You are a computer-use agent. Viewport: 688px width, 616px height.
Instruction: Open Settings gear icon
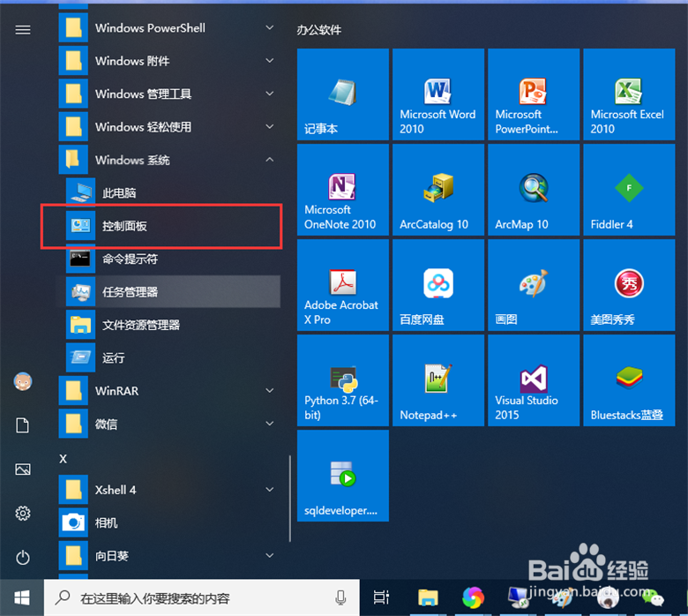(x=23, y=514)
